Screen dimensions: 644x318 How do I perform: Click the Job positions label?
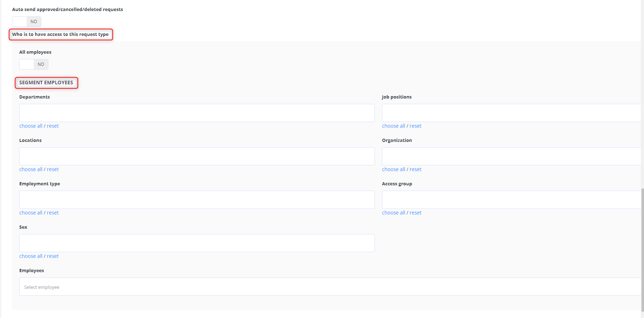coord(397,97)
